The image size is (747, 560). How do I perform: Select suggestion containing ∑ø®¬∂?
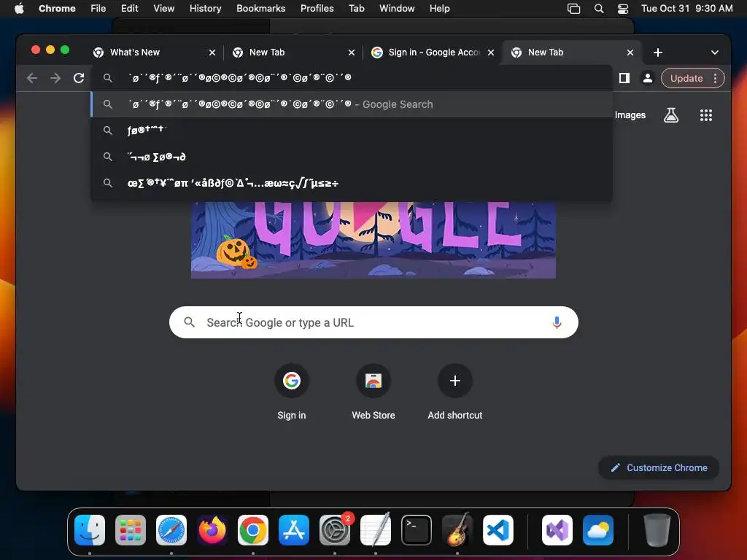(352, 157)
